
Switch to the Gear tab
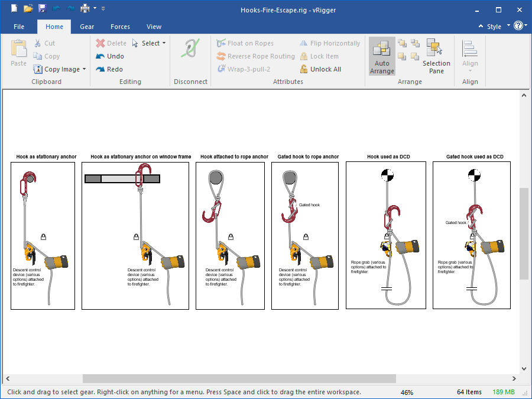87,27
